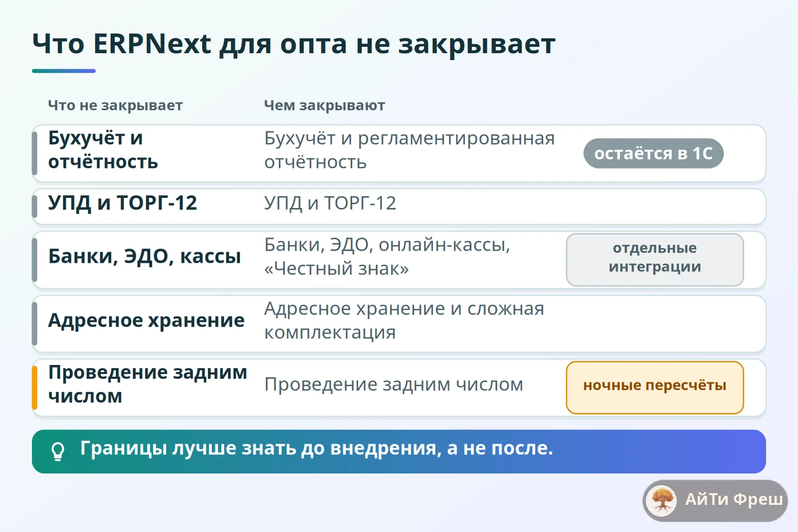Viewport: 798px width, 532px height.
Task: Select bold «Проведение задним числом» in the first column
Action: pos(148,384)
